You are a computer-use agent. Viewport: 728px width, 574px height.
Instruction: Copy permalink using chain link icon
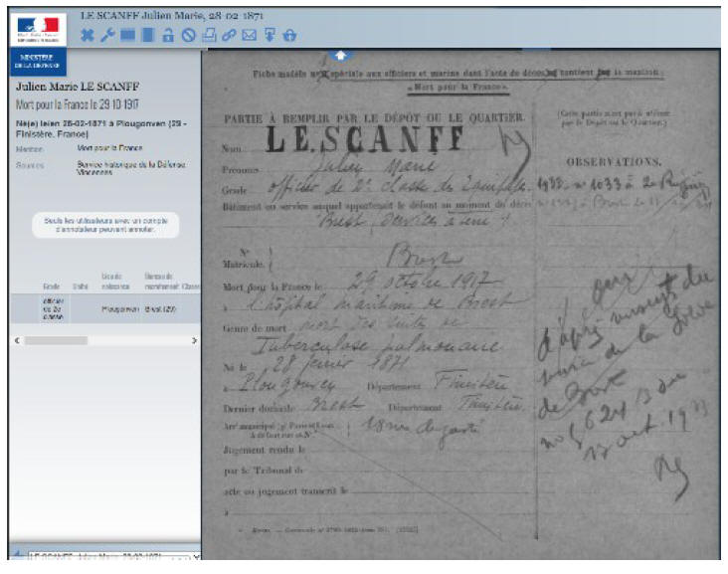[229, 36]
